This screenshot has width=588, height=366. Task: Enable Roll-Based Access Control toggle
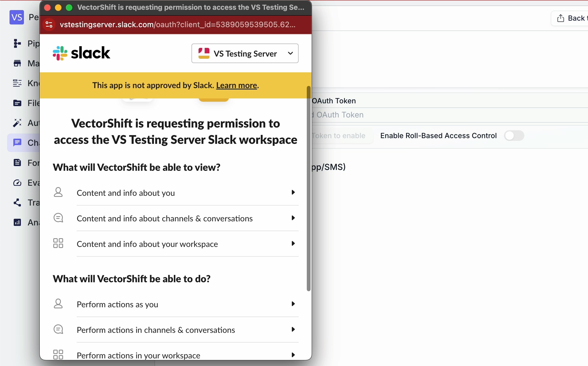pyautogui.click(x=513, y=135)
